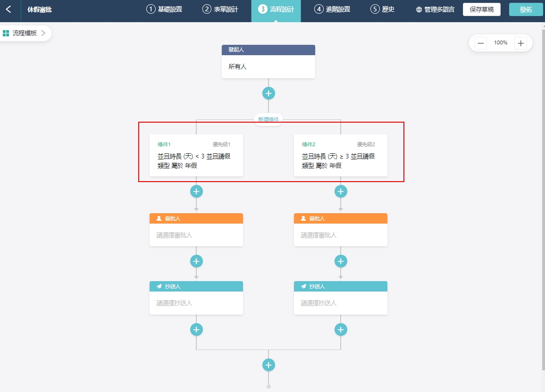The width and height of the screenshot is (545, 392).
Task: Zoom out with the minus button
Action: click(481, 43)
